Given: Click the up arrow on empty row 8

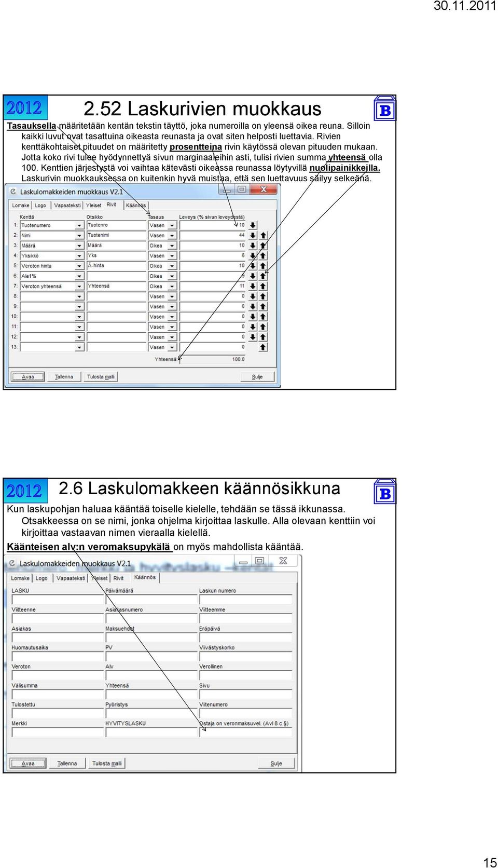Looking at the screenshot, I should coord(263,296).
